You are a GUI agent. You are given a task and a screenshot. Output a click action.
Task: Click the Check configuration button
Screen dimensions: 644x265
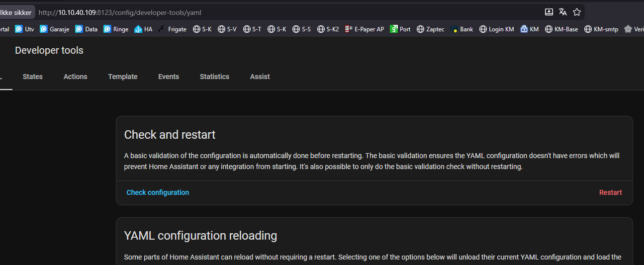point(158,192)
